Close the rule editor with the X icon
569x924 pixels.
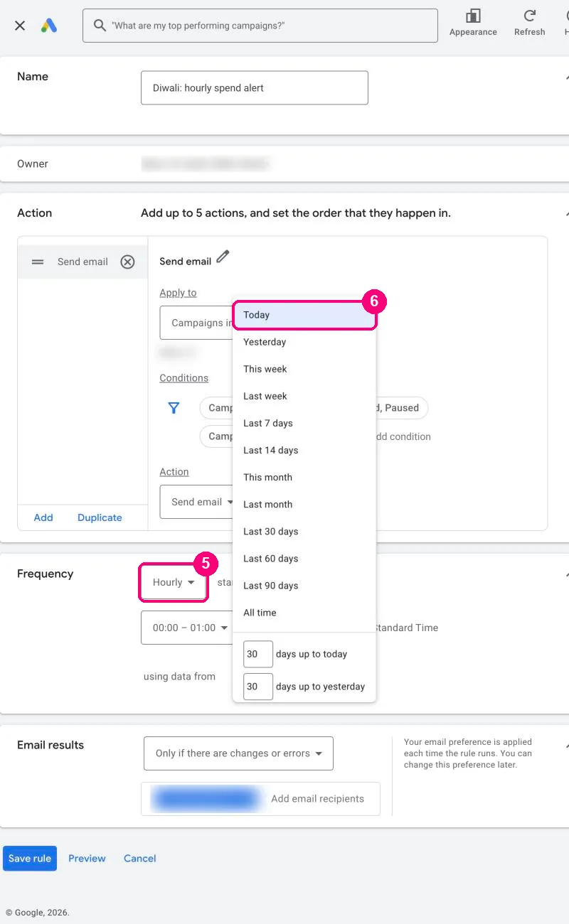point(20,26)
